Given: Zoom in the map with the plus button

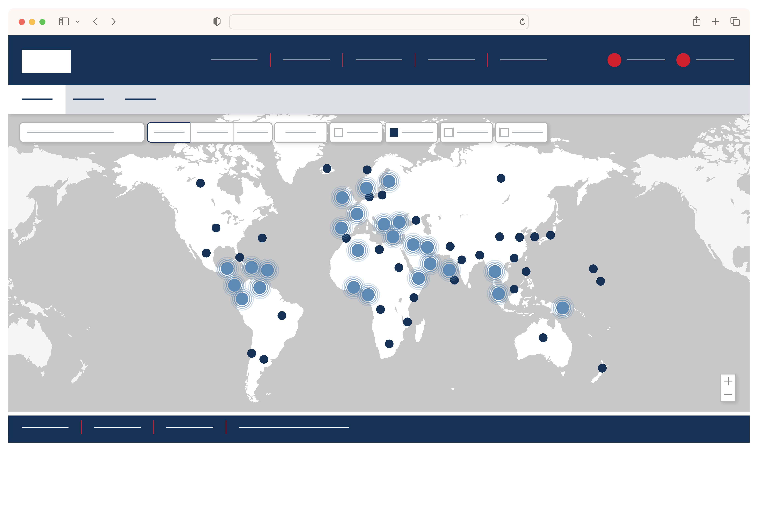Looking at the screenshot, I should tap(728, 381).
